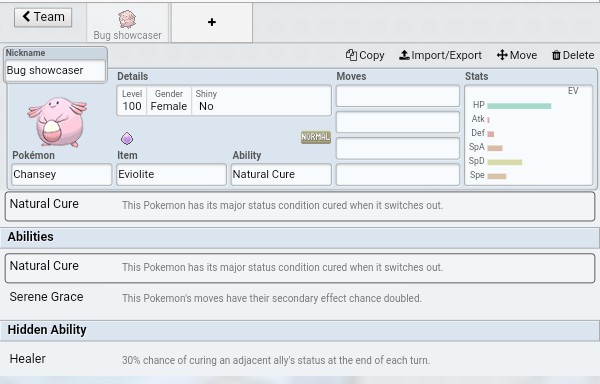Click the Normal type badge
The image size is (600, 384).
pos(316,137)
